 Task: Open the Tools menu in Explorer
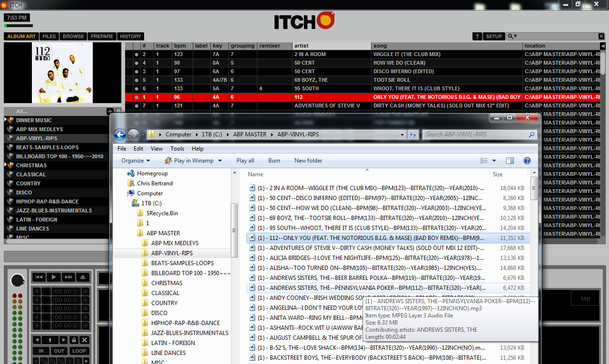click(x=177, y=149)
